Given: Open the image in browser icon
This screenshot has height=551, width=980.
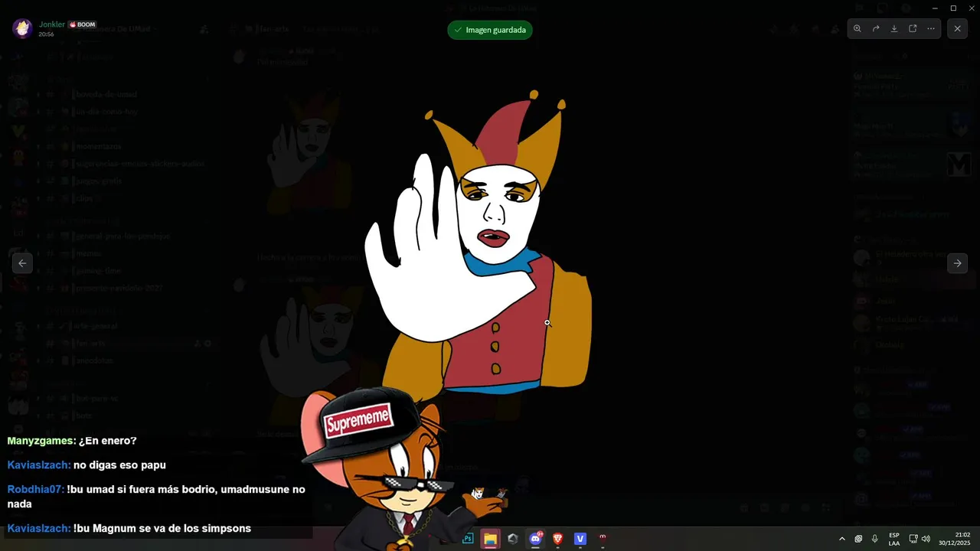Looking at the screenshot, I should [x=913, y=28].
